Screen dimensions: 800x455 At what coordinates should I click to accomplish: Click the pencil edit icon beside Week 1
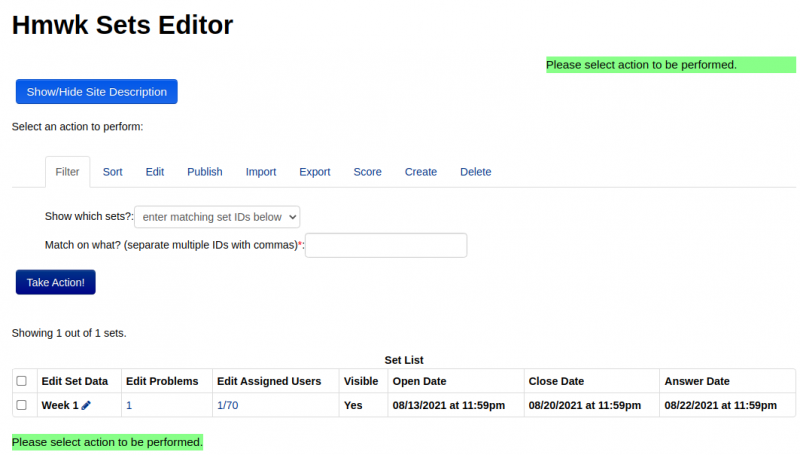coord(86,405)
